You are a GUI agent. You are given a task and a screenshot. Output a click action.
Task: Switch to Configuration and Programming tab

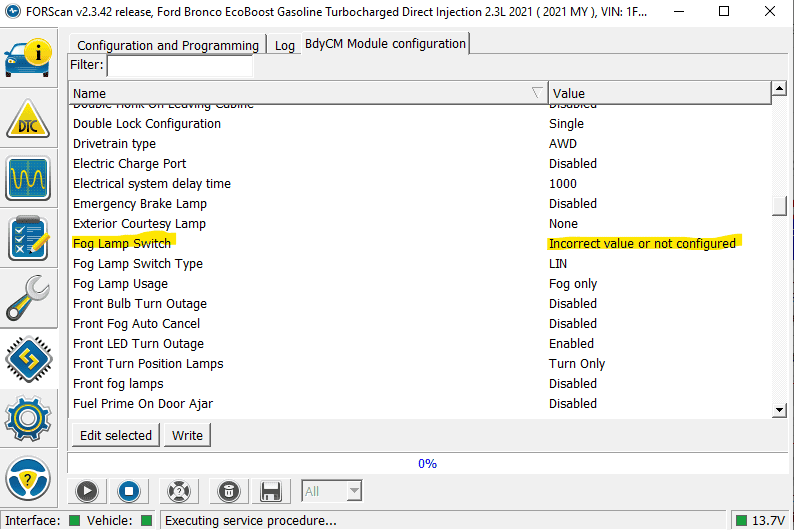click(x=168, y=45)
